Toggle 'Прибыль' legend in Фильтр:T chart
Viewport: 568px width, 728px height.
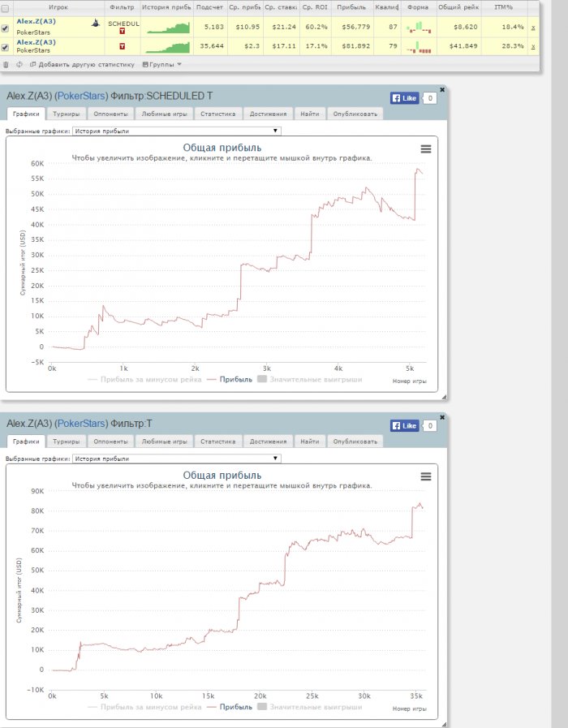point(230,707)
